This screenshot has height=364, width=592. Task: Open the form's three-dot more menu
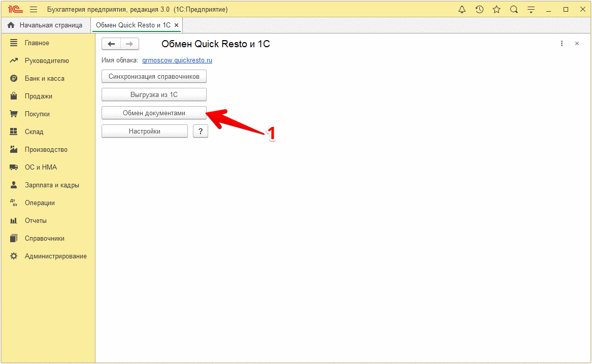tap(562, 44)
